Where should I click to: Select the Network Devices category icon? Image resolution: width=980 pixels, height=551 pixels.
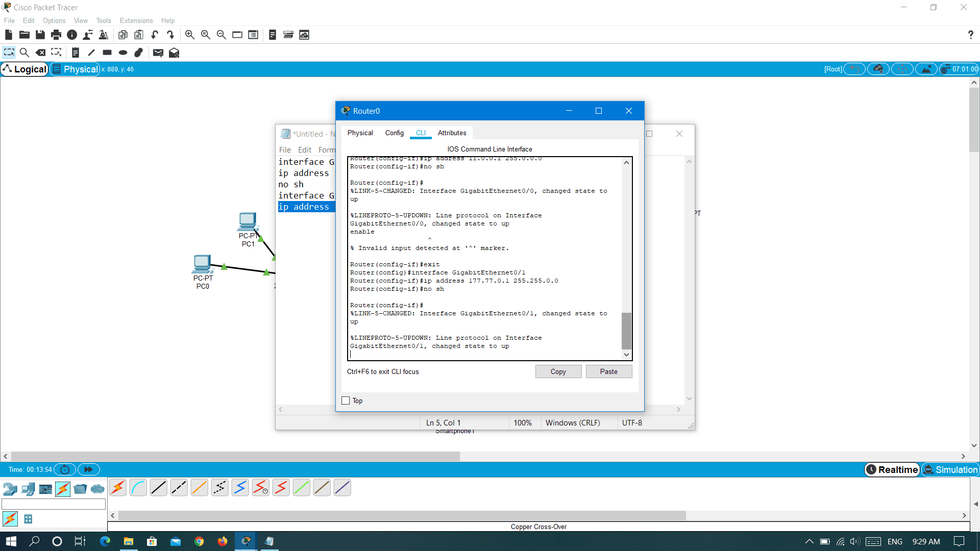[10, 489]
